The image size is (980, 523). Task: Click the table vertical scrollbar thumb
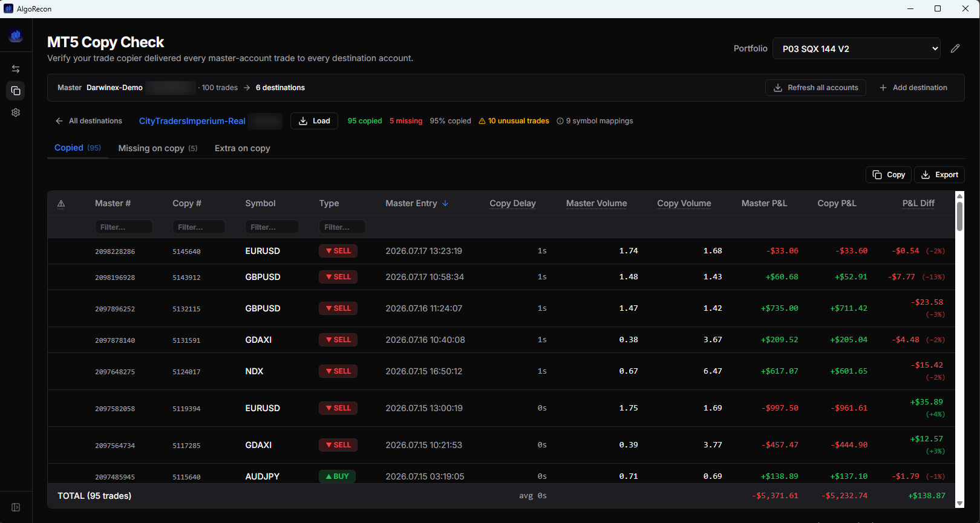pos(959,216)
